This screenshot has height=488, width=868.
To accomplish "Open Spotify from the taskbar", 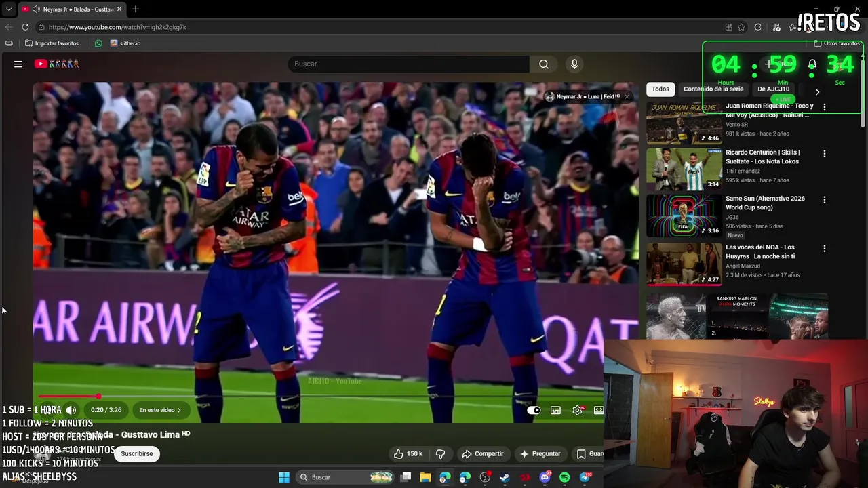I will point(564,477).
